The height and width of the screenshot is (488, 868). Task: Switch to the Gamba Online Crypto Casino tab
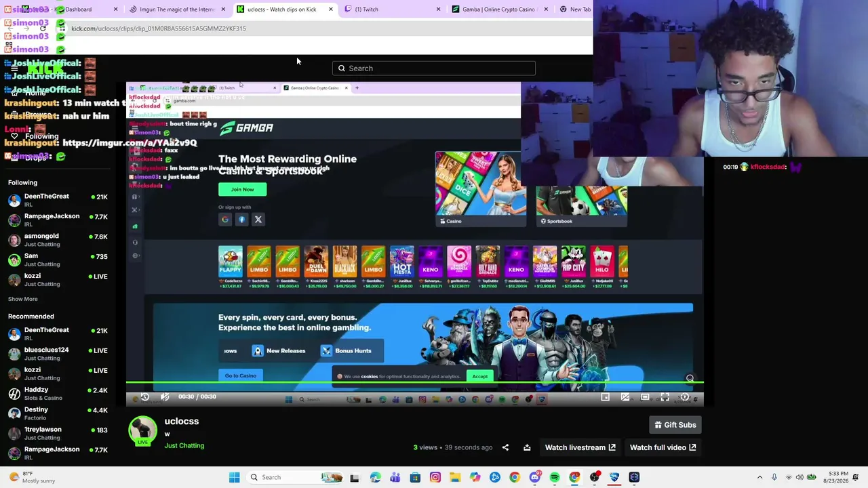[x=498, y=9]
